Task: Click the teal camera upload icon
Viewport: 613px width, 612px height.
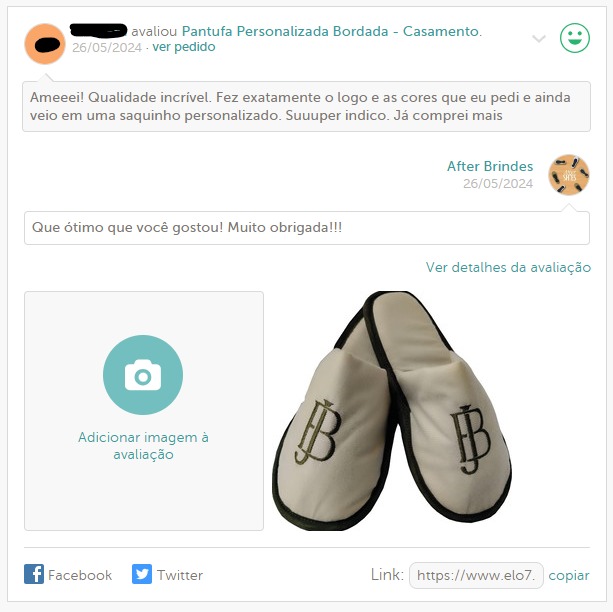Action: coord(143,375)
